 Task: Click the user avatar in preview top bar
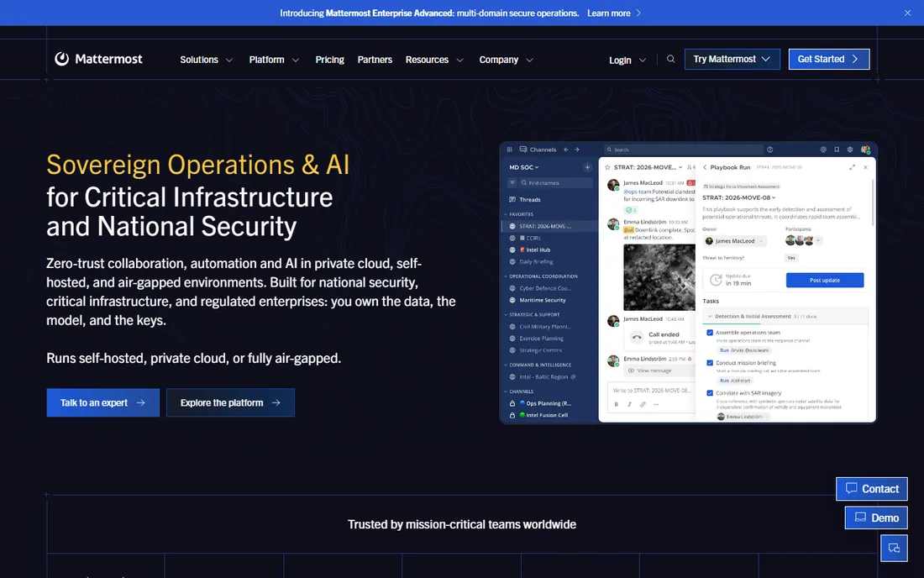pos(865,150)
